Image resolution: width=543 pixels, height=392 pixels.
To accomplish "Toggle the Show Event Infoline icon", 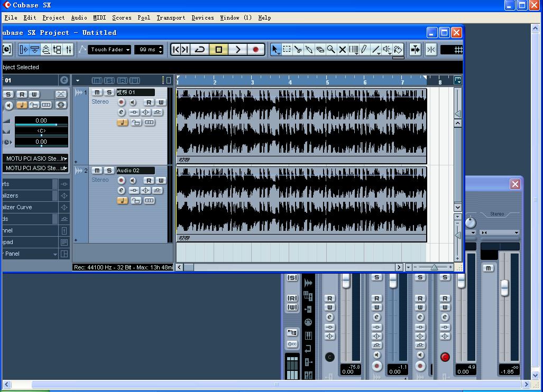I will click(34, 50).
